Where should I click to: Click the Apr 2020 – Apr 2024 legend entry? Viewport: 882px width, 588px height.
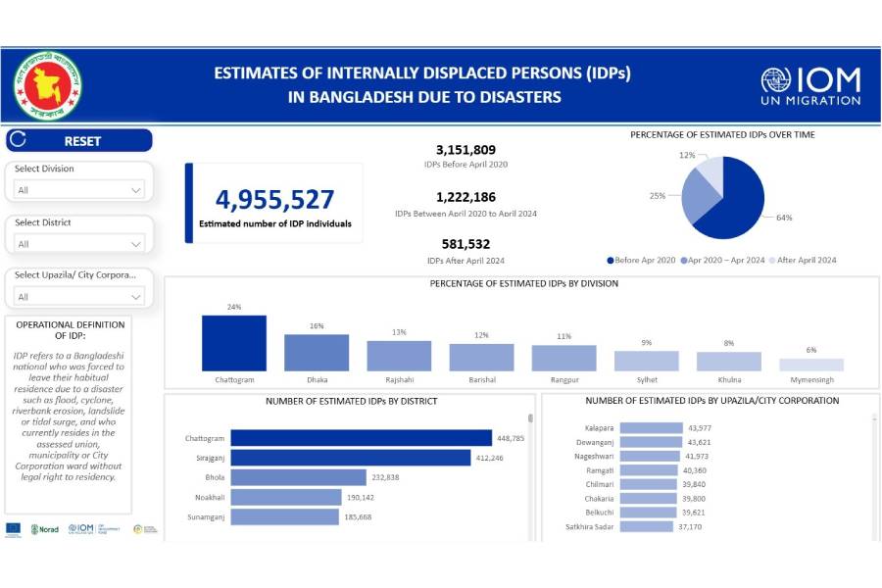click(727, 261)
